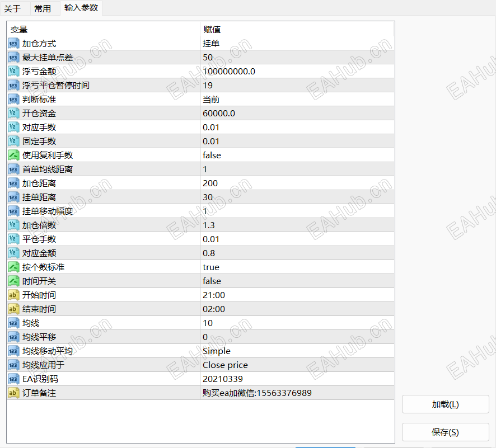Click the double-type icon beside 对应手数

(13, 127)
